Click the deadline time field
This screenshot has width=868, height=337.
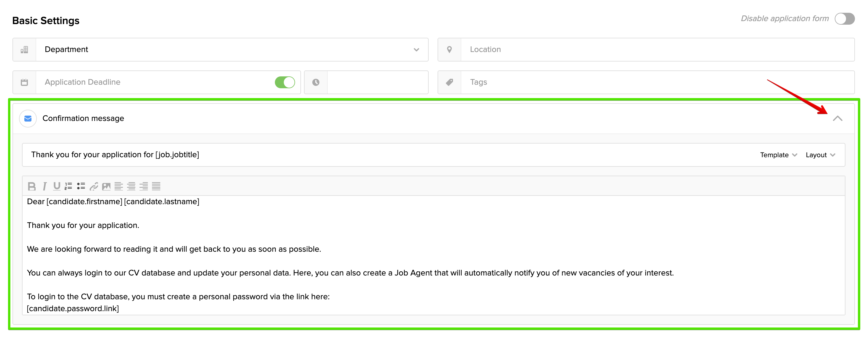tap(377, 82)
